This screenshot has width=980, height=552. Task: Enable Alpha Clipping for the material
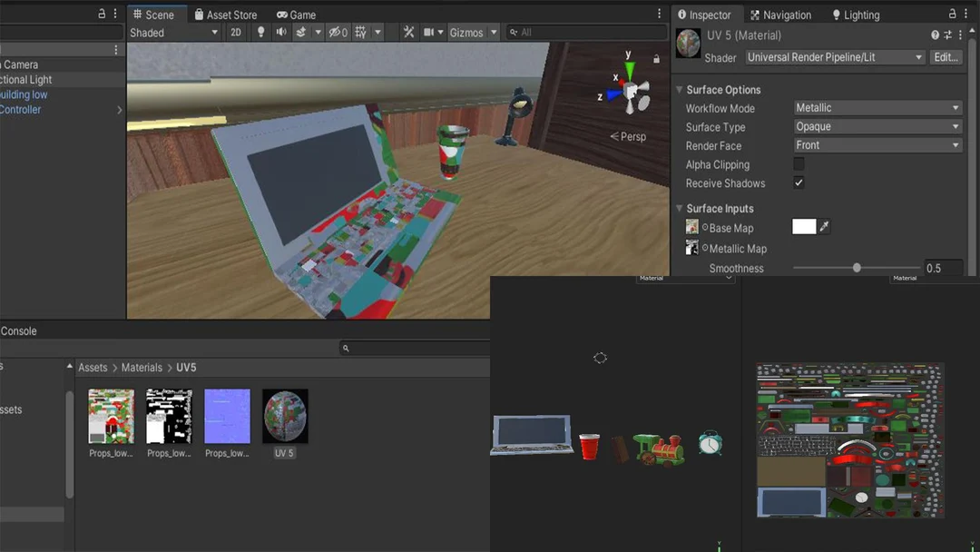799,164
